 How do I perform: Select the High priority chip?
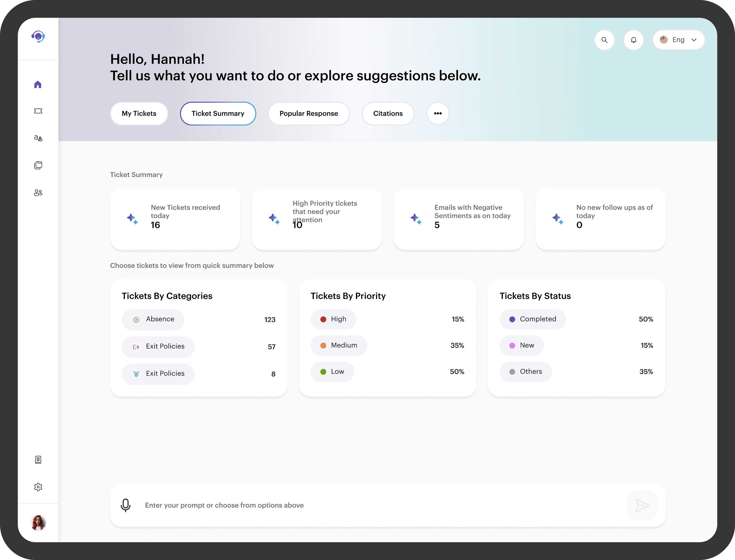[x=333, y=319]
